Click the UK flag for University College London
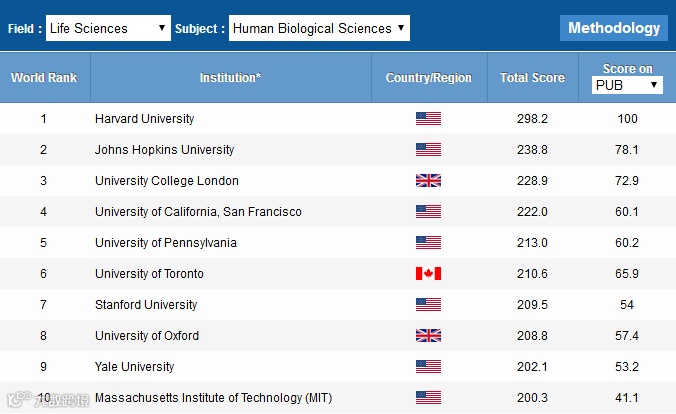 click(428, 181)
